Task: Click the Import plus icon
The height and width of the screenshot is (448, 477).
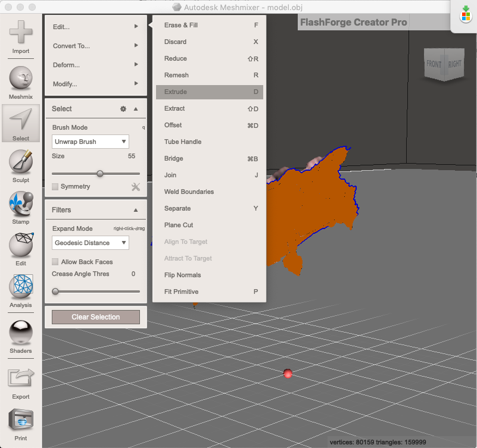Action: (21, 32)
